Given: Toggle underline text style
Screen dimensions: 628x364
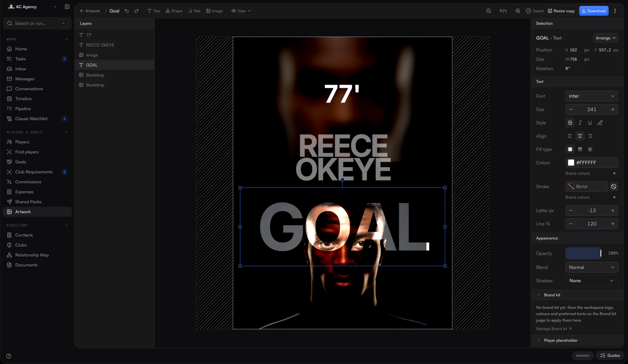Looking at the screenshot, I should [590, 123].
